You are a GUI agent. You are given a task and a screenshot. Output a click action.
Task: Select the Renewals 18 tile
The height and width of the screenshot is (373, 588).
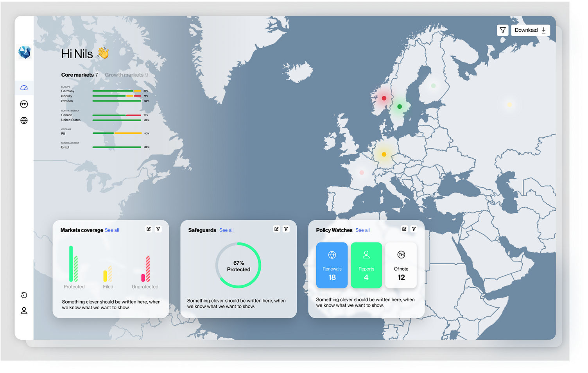tap(332, 265)
